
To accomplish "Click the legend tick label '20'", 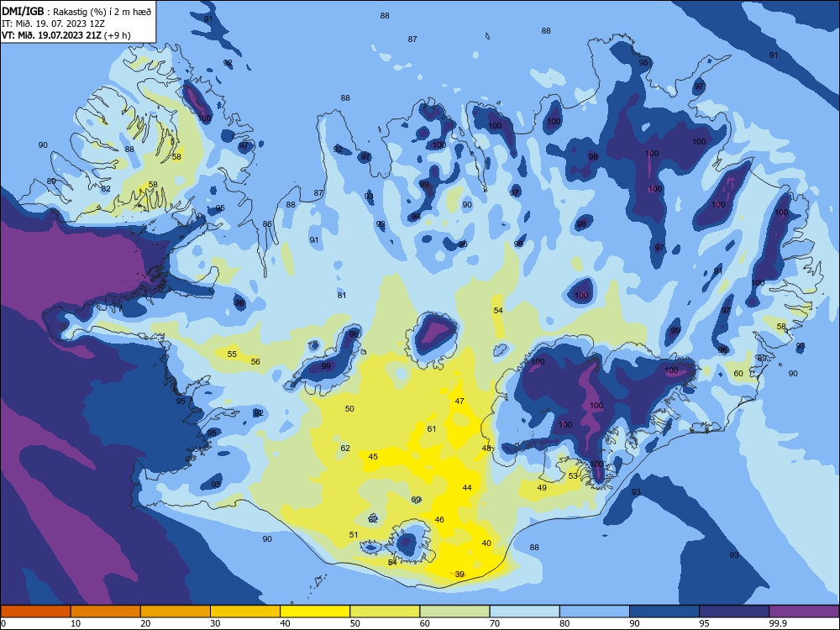I will pos(145,623).
